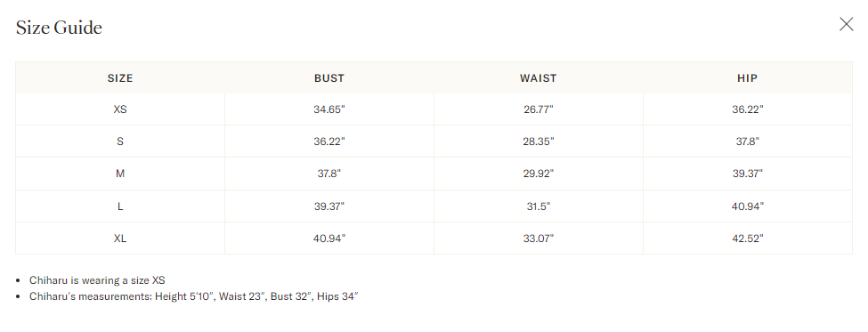This screenshot has width=868, height=332.
Task: Click the XL size row label
Action: tap(120, 239)
